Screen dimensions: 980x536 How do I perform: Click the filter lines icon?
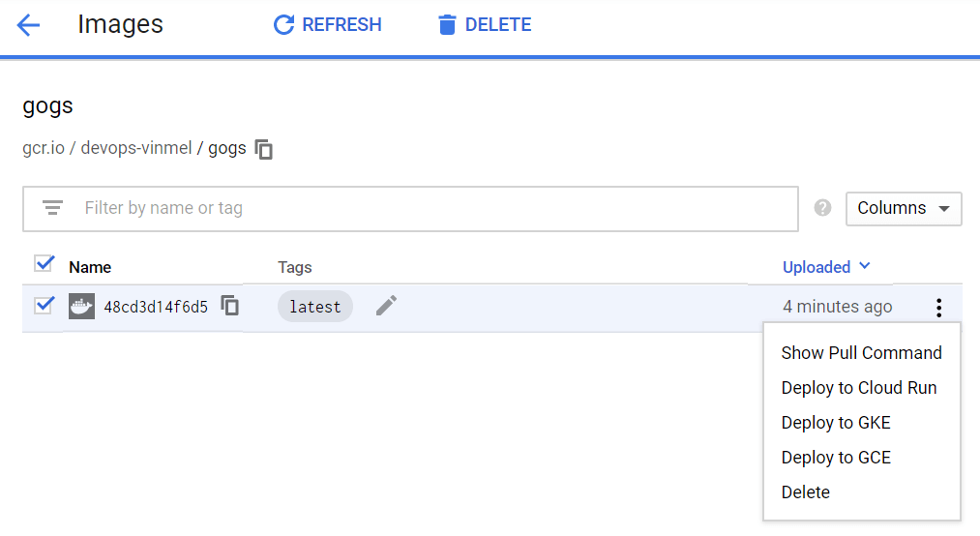pyautogui.click(x=52, y=208)
